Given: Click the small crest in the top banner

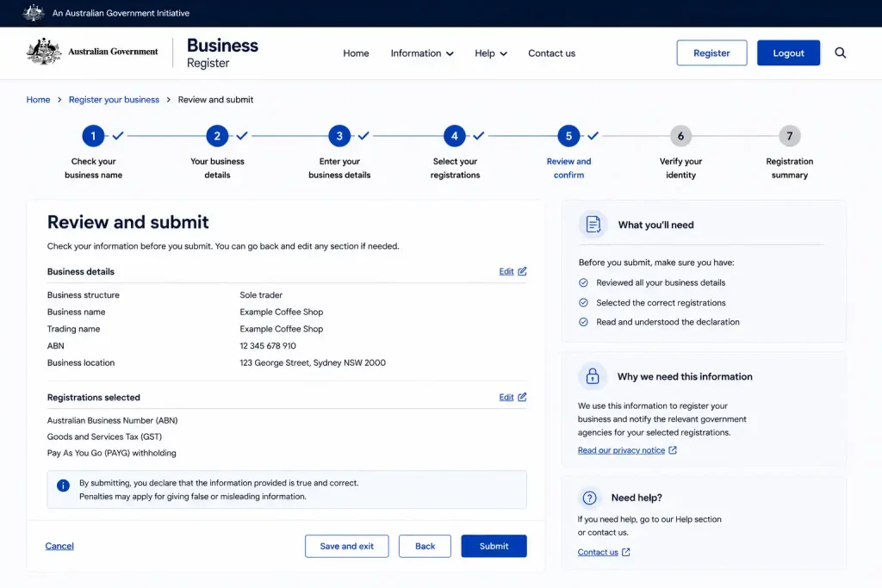Looking at the screenshot, I should click(34, 12).
